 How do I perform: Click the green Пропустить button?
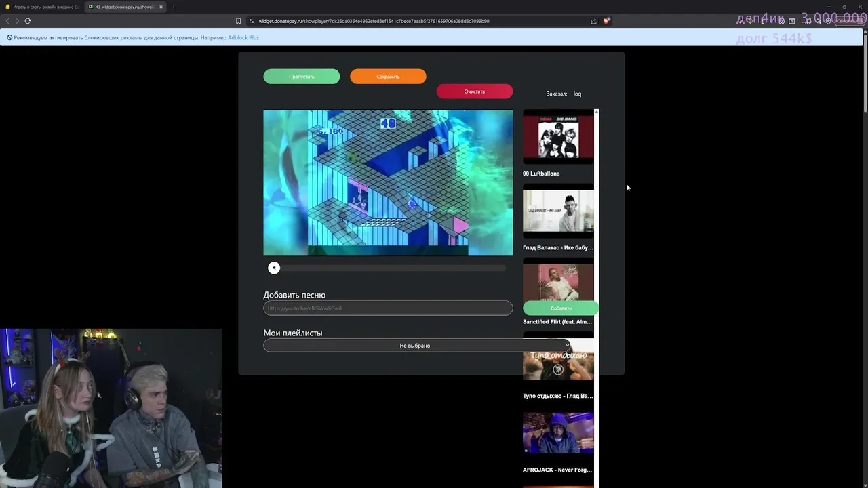[302, 77]
